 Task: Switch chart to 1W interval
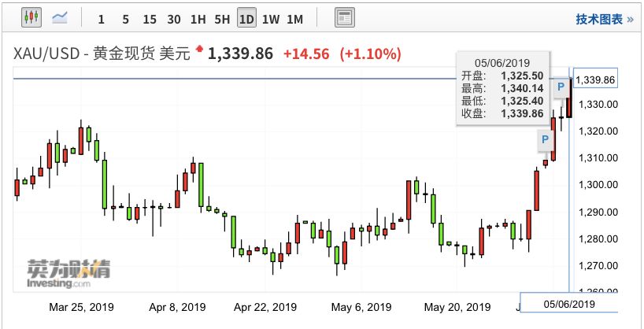271,20
